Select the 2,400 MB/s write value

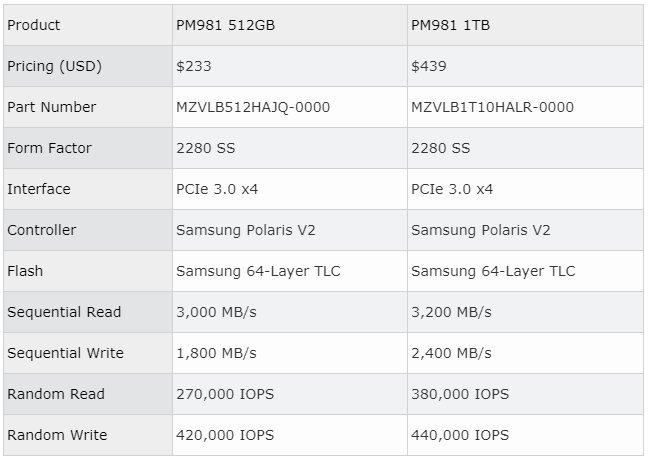click(x=451, y=353)
